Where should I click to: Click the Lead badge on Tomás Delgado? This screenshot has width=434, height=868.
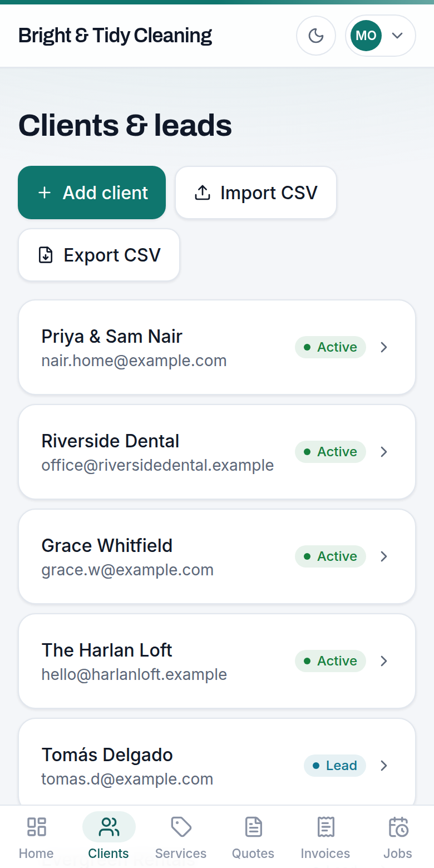(x=335, y=766)
